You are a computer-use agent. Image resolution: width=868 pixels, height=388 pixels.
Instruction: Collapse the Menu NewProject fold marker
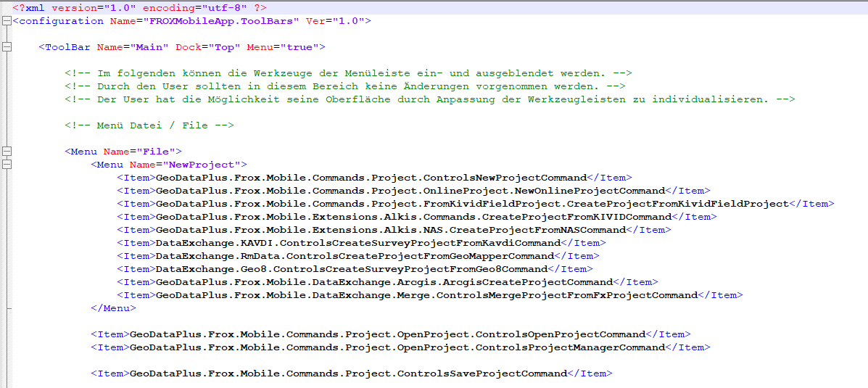(7, 165)
